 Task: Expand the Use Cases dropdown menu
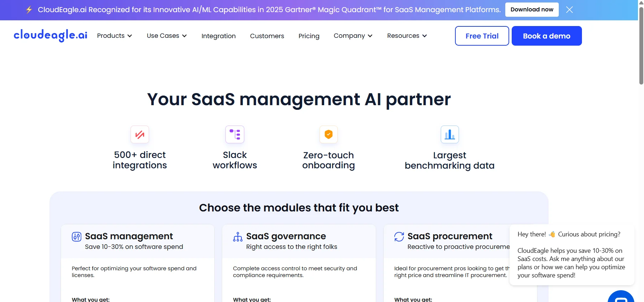point(167,36)
